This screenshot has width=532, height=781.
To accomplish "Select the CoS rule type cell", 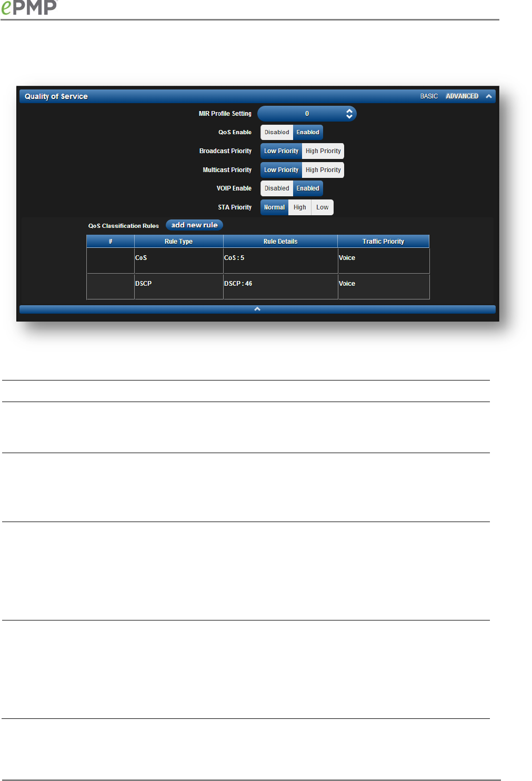I will [179, 261].
